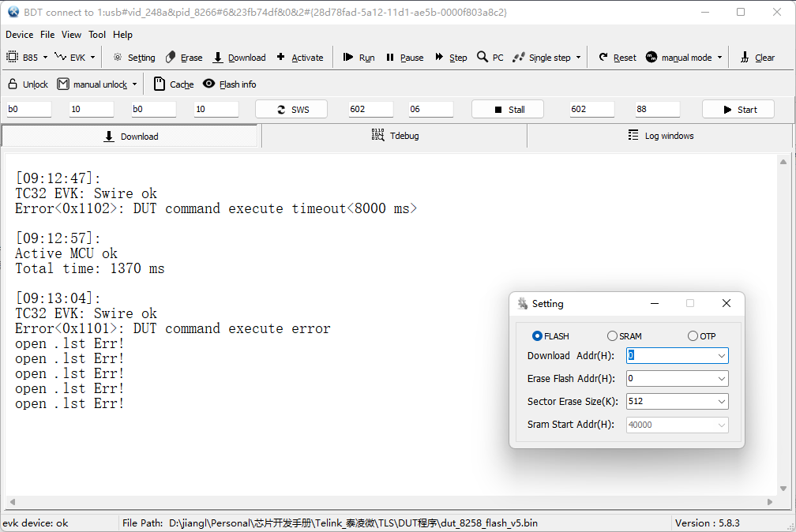
Task: Open the Single step dropdown arrow
Action: point(578,58)
